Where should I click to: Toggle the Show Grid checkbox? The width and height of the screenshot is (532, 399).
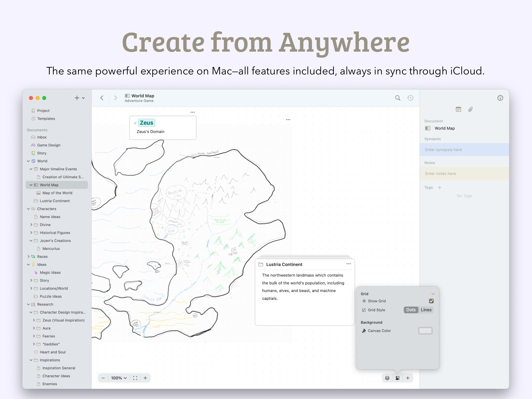pos(431,301)
